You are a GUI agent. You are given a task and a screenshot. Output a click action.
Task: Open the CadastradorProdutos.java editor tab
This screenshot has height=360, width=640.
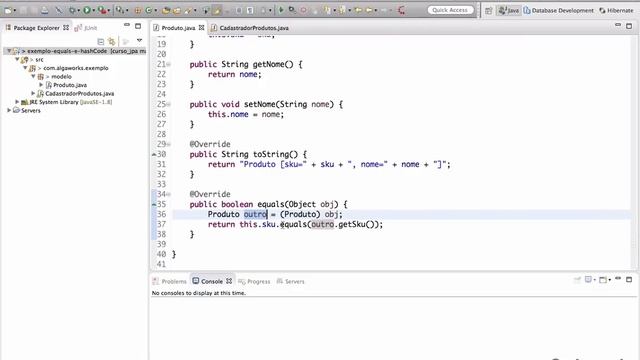coord(250,28)
